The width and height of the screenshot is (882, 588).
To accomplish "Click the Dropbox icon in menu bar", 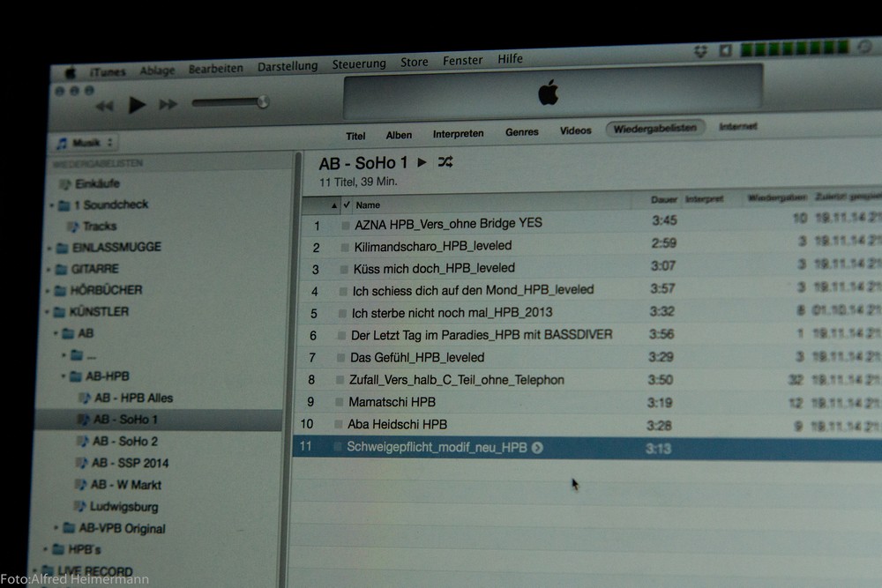I will 701,52.
